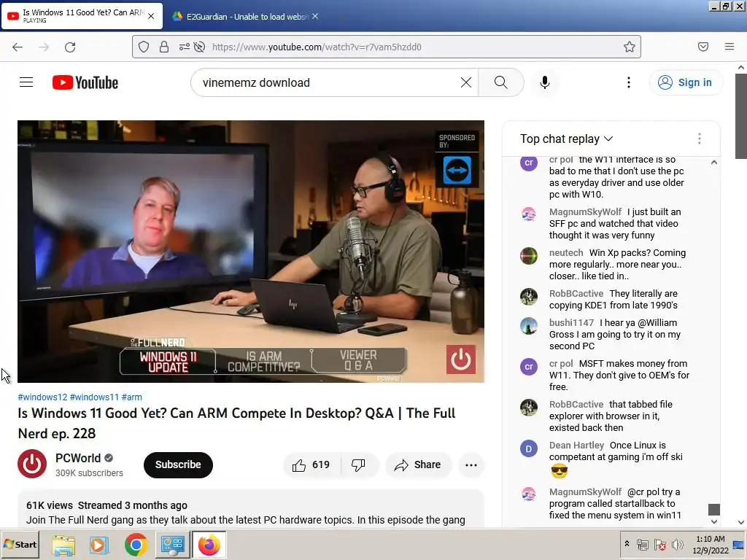The height and width of the screenshot is (560, 747).
Task: Click the Firefox taskbar icon
Action: coord(209,545)
